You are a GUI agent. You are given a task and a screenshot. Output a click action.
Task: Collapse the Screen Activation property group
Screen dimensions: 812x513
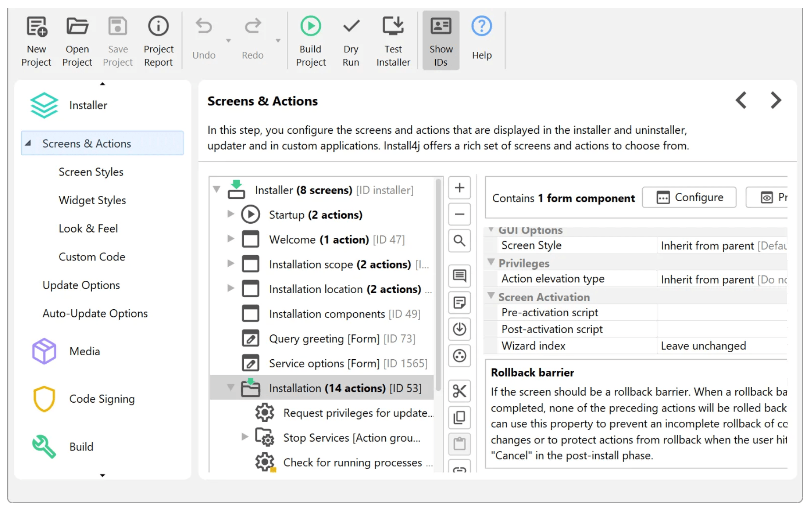[491, 296]
